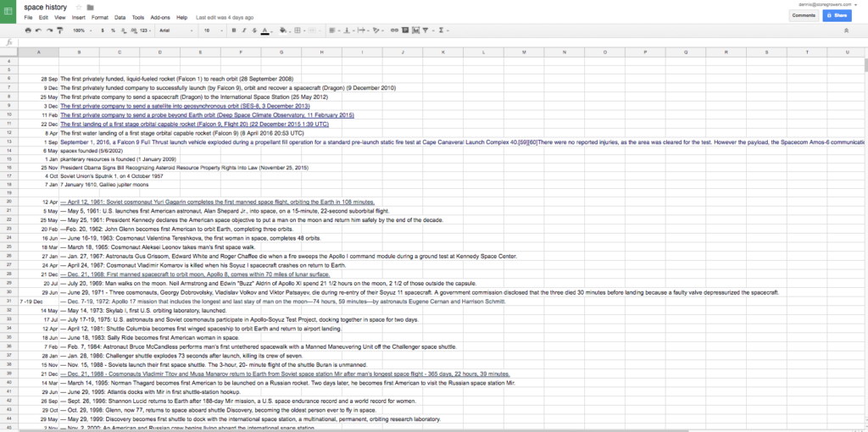Screen dimensions: 868x432
Task: Select the column A header
Action: tap(39, 52)
